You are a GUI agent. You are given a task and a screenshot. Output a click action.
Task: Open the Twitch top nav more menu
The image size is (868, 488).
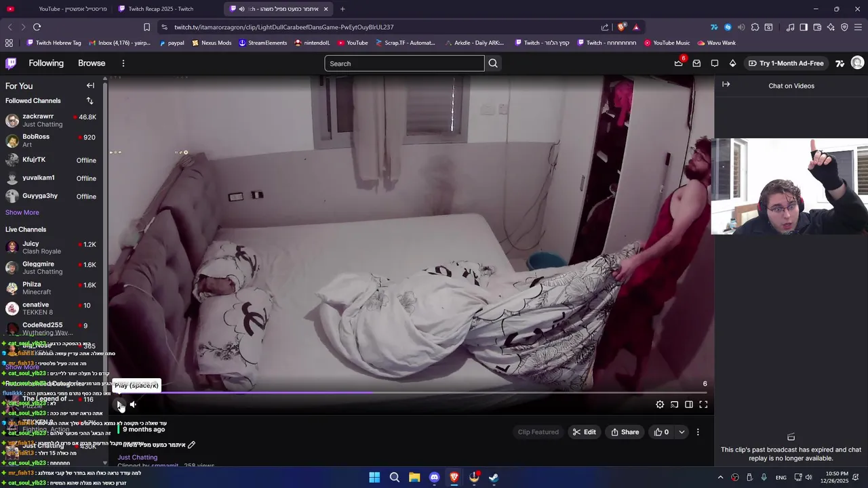click(x=123, y=63)
